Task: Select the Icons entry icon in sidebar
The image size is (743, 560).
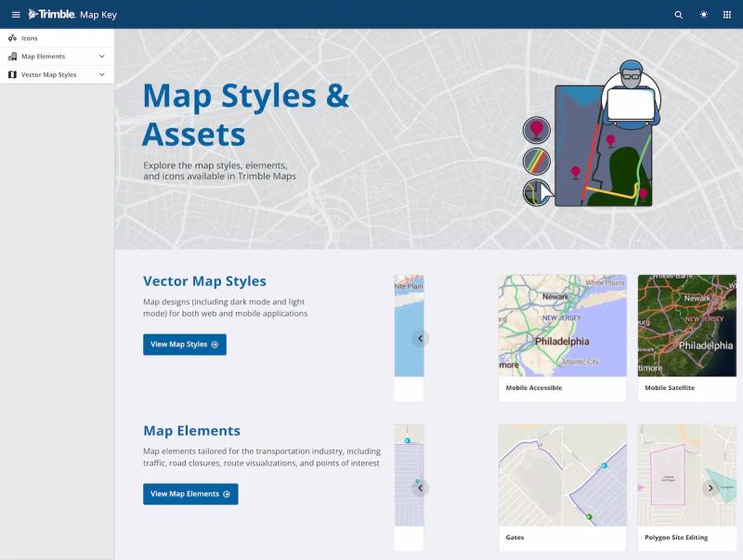Action: [x=12, y=37]
